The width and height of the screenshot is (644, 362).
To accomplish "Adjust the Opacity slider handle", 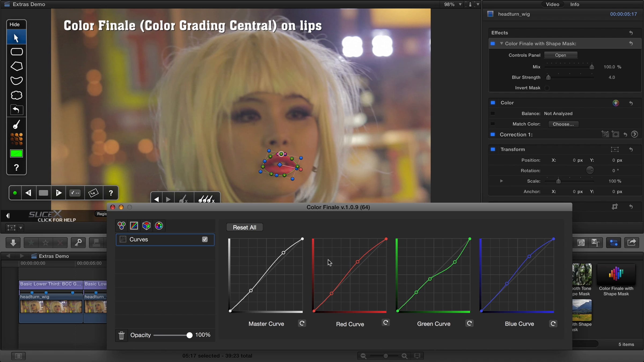I will click(x=189, y=335).
